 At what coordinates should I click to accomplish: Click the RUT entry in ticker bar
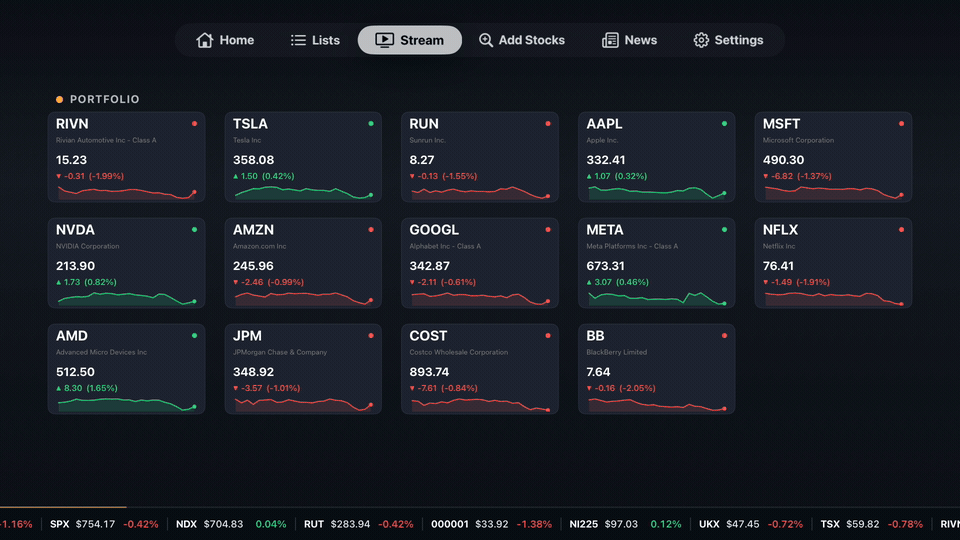358,524
